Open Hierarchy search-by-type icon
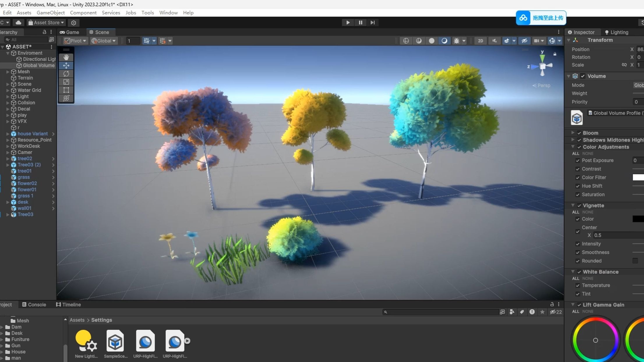644x362 pixels. [x=52, y=40]
